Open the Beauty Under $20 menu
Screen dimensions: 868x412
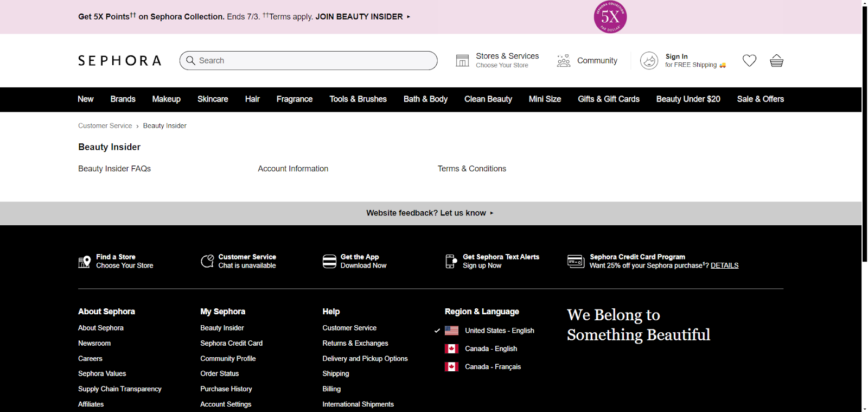click(x=688, y=99)
